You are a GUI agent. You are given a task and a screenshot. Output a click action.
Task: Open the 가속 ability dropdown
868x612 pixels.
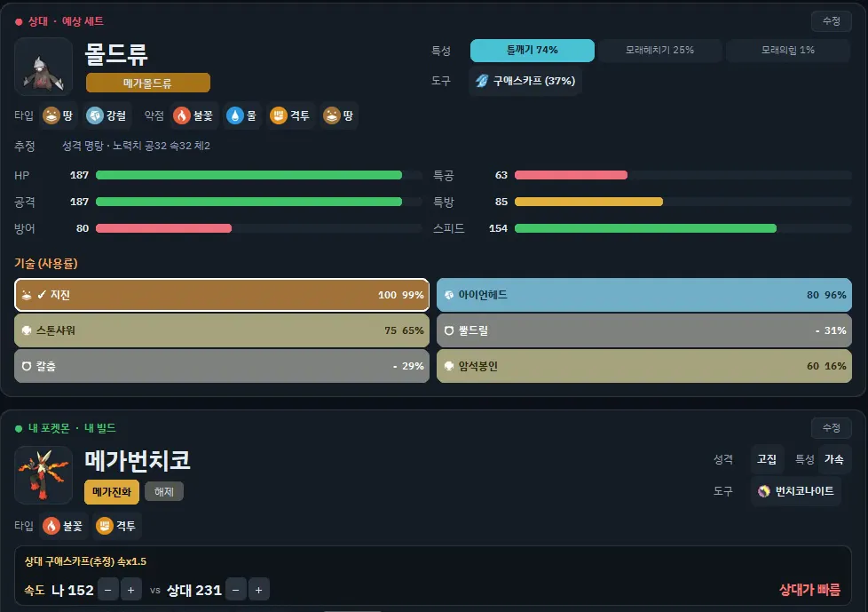(833, 459)
